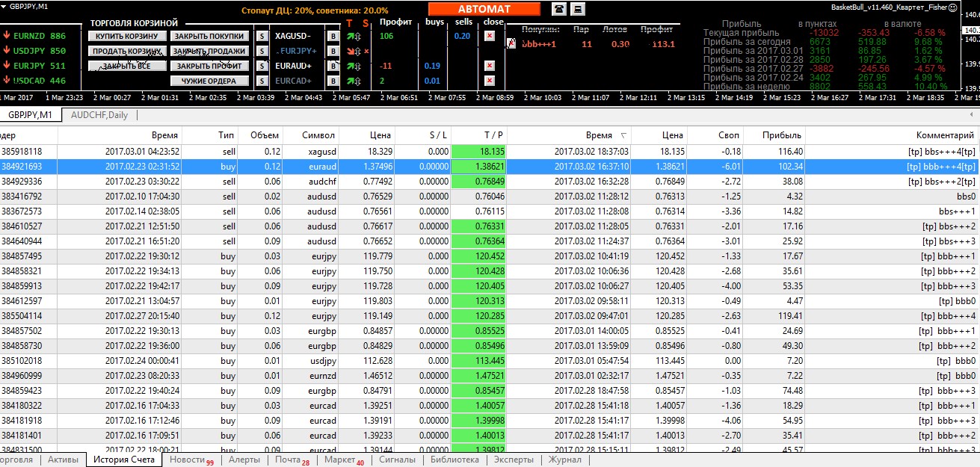Click the ЗАКРЫТЬ ПРОФИТ button
Screen dimensions: 980x467
click(209, 66)
